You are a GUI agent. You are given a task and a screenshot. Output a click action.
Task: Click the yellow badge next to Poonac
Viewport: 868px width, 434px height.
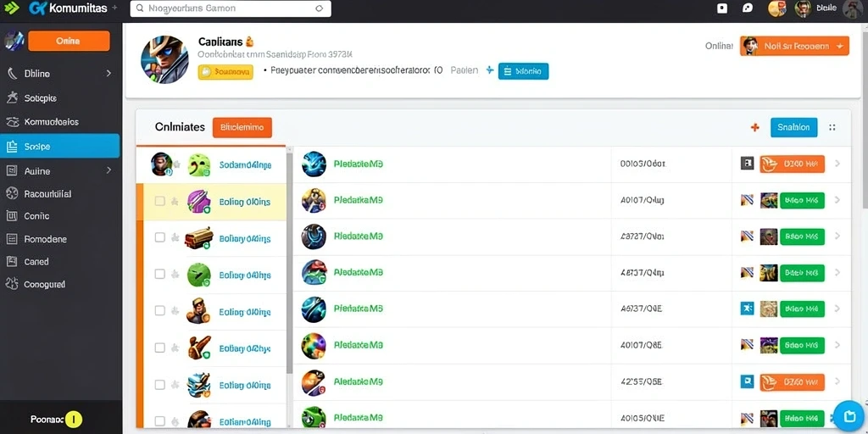[x=73, y=420]
